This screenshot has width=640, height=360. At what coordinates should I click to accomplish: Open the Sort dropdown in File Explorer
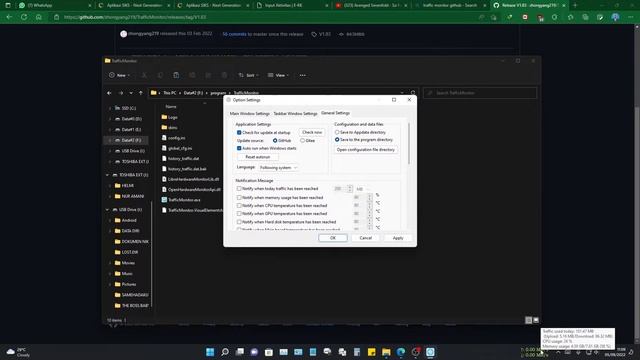click(249, 75)
